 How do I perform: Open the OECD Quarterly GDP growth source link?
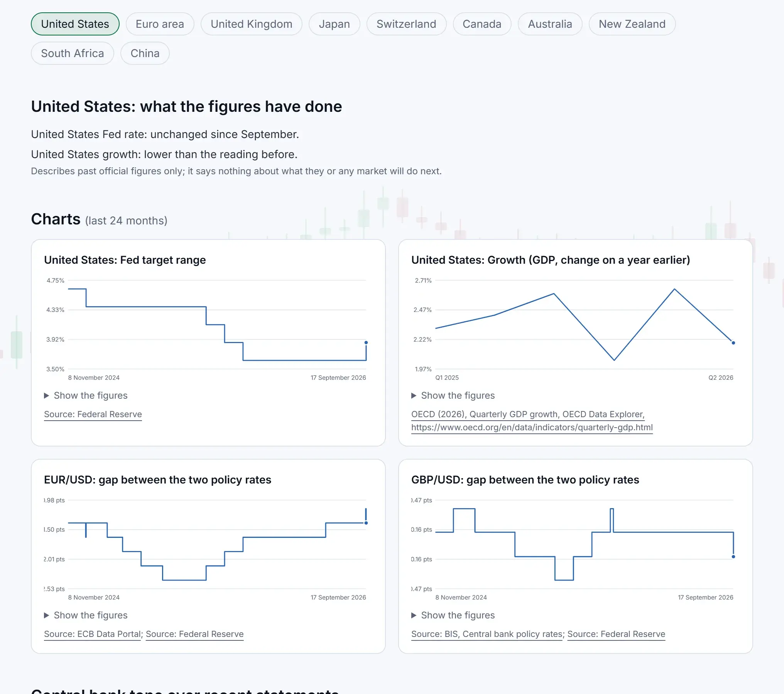click(x=532, y=421)
